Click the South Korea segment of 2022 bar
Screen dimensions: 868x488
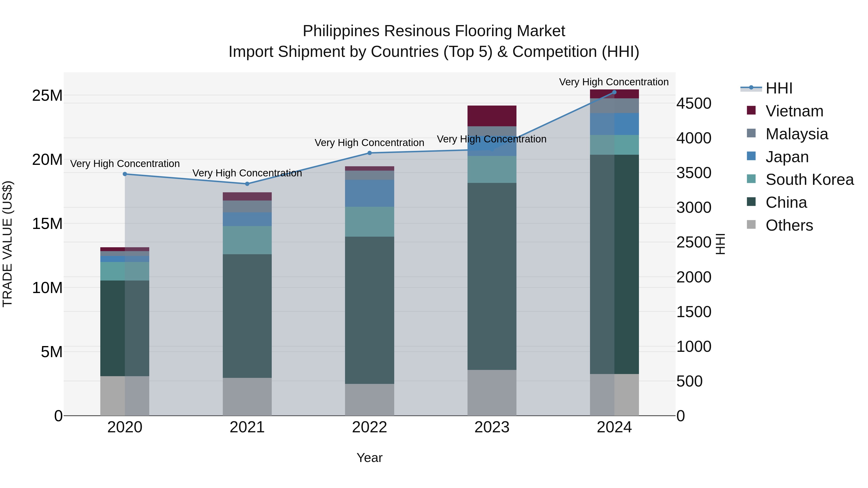(x=369, y=222)
